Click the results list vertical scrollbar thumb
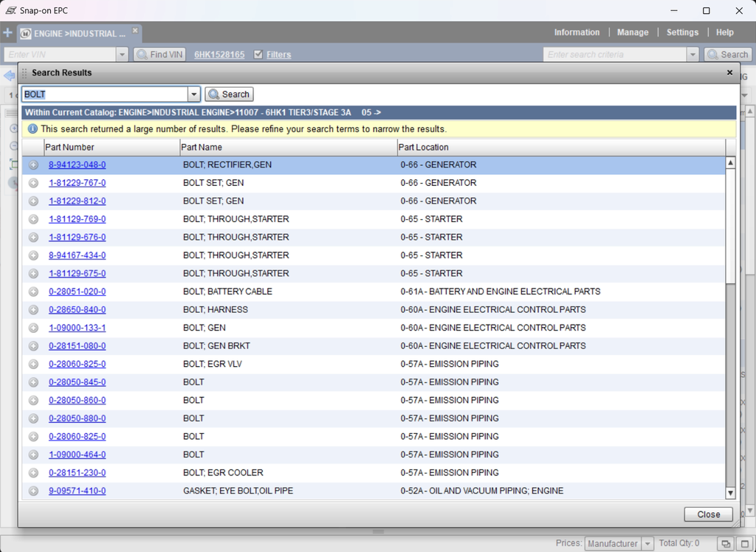The image size is (756, 552). (x=730, y=226)
